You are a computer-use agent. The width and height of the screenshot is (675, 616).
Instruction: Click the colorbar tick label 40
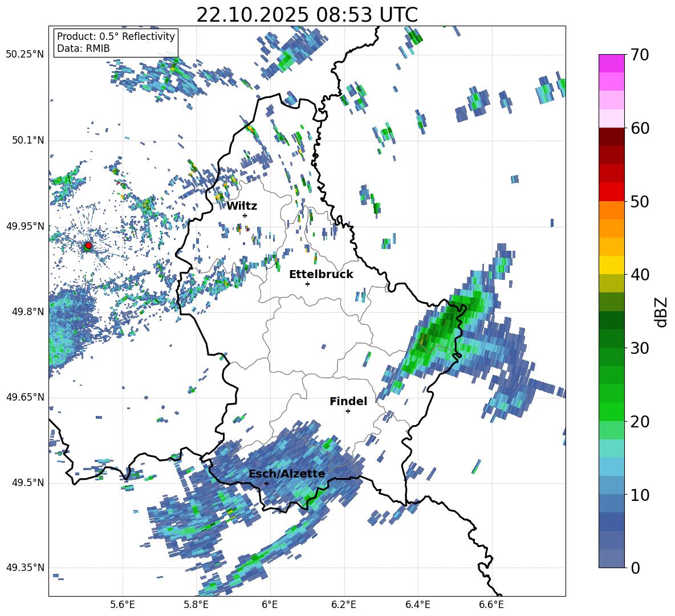(x=640, y=275)
